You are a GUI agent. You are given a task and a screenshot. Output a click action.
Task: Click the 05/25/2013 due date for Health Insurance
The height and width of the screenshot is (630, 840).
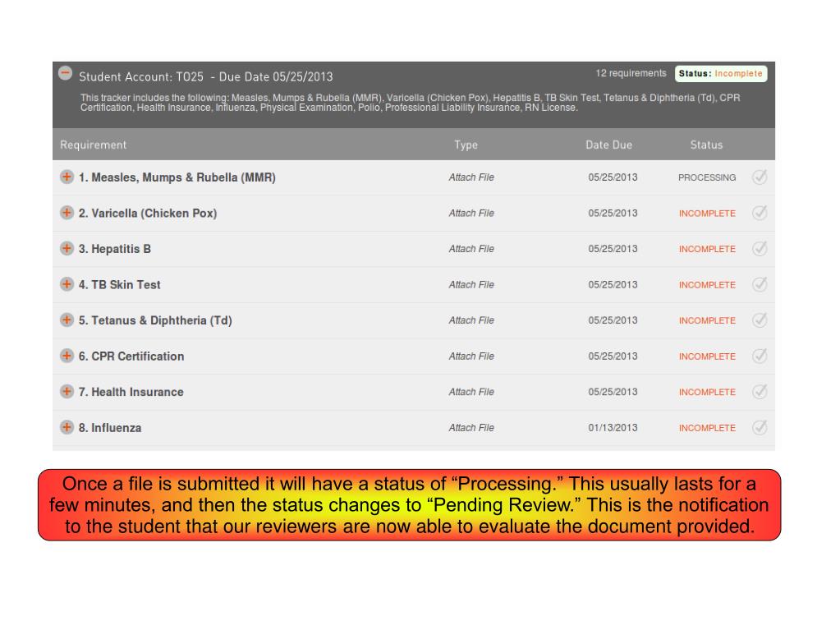(613, 392)
